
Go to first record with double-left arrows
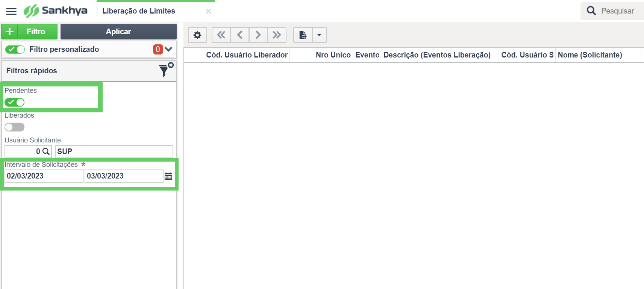tap(221, 35)
